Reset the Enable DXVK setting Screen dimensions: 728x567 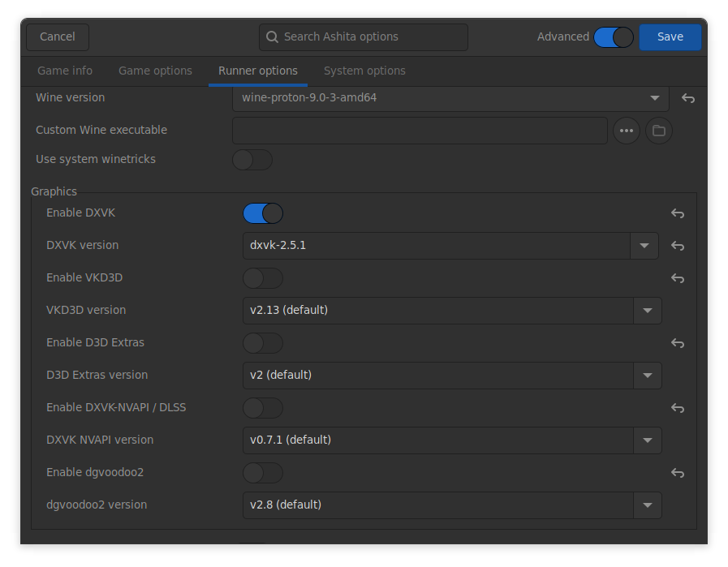tap(677, 213)
